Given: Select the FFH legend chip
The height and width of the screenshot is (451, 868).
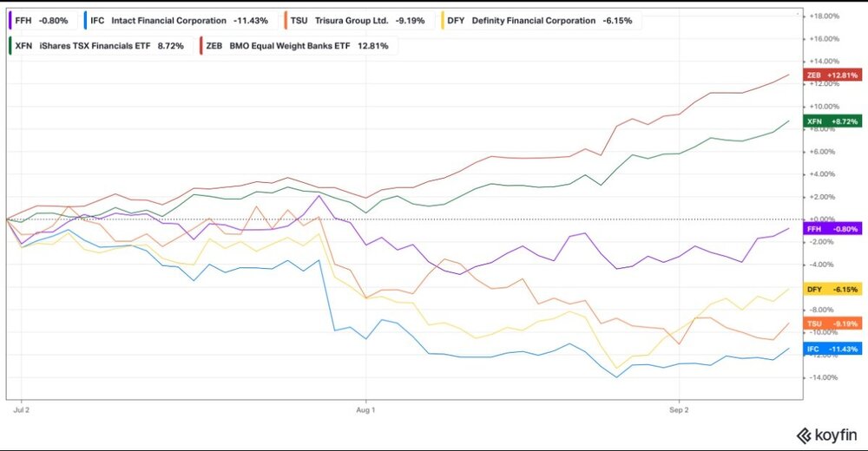Looking at the screenshot, I should [40, 21].
